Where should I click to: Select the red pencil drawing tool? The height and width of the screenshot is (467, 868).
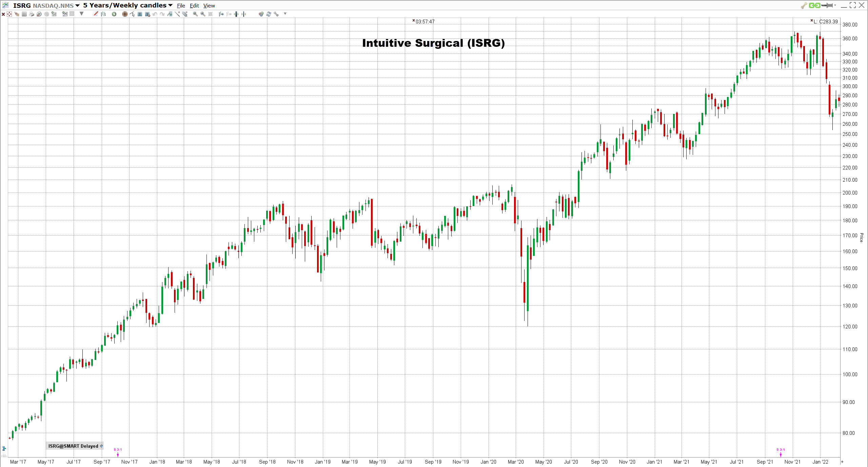[96, 14]
